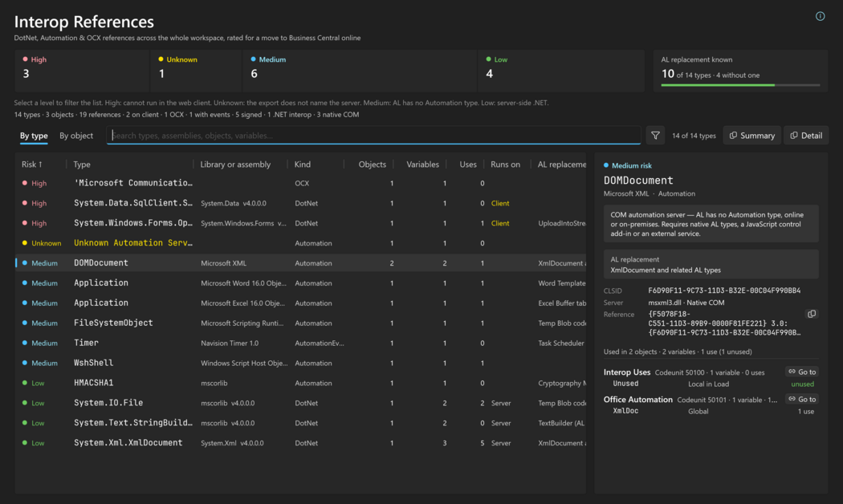This screenshot has height=504, width=843.
Task: Sort by the Uses column header
Action: click(x=468, y=165)
